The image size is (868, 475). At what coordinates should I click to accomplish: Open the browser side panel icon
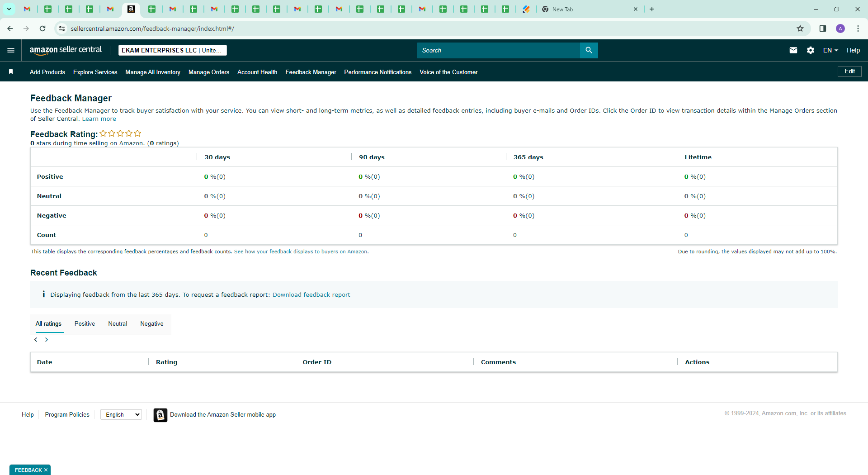(x=823, y=28)
